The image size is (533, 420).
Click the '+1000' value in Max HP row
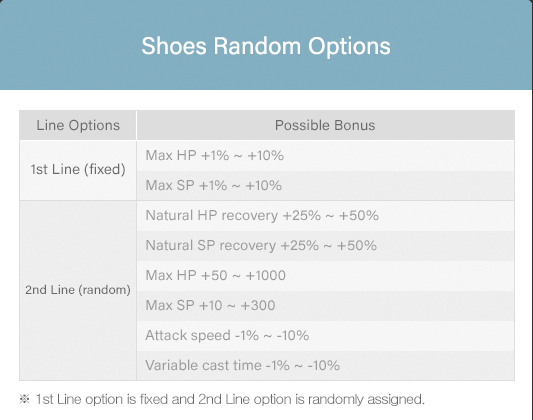[265, 275]
